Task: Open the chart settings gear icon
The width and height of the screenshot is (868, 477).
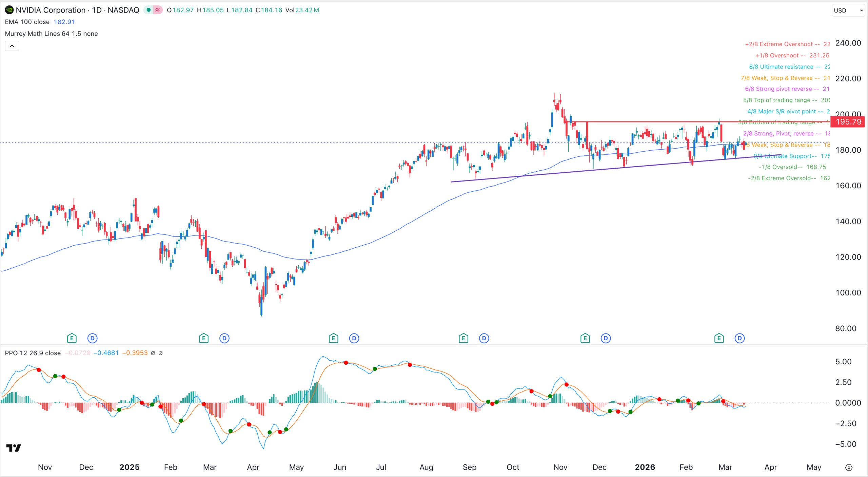Action: [849, 468]
